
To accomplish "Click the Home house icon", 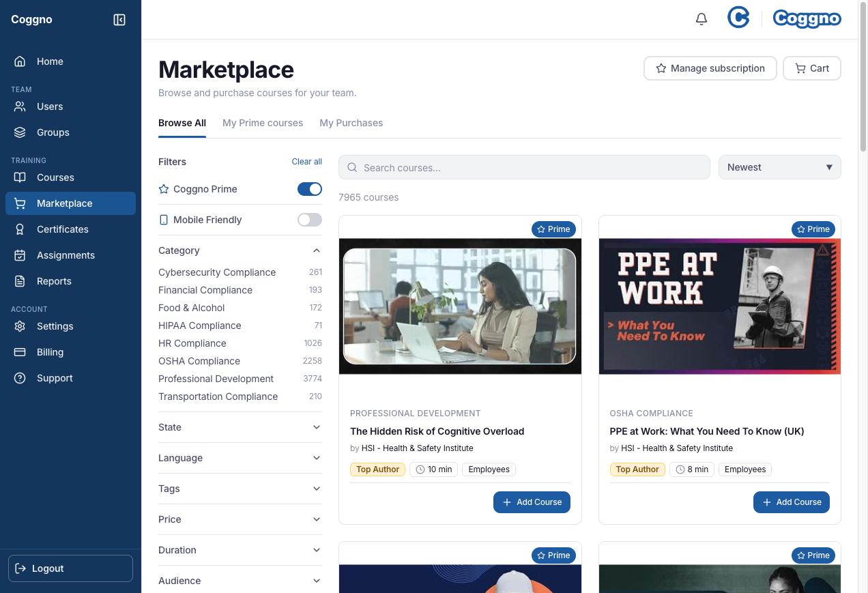I will tap(20, 61).
